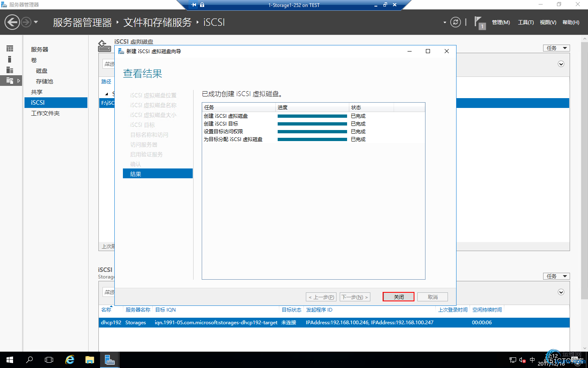Open the 管理(M) menu
588x368 pixels.
click(x=501, y=22)
